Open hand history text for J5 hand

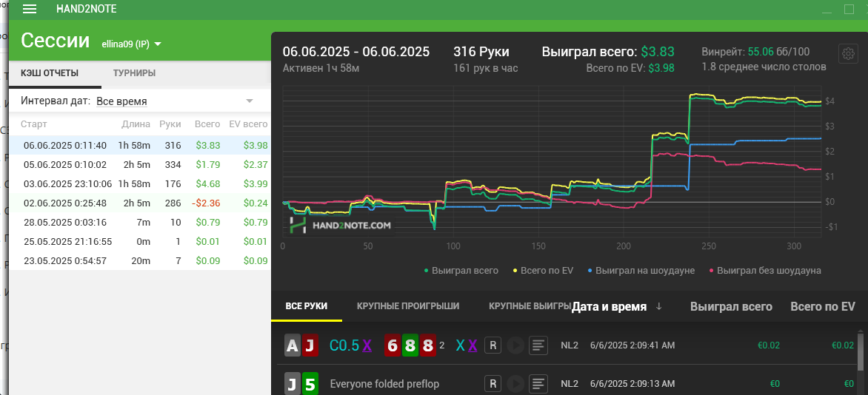click(537, 383)
